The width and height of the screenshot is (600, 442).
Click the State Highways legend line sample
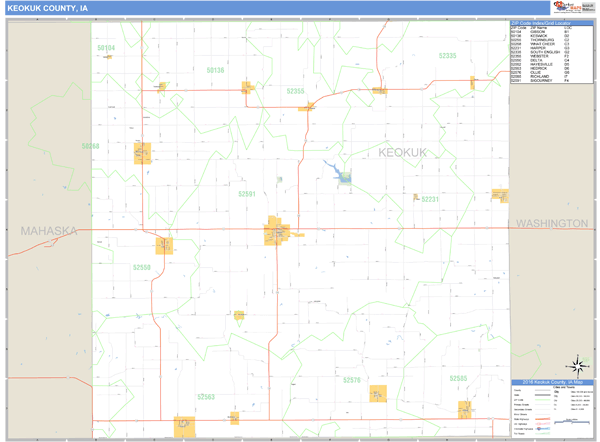543,419
